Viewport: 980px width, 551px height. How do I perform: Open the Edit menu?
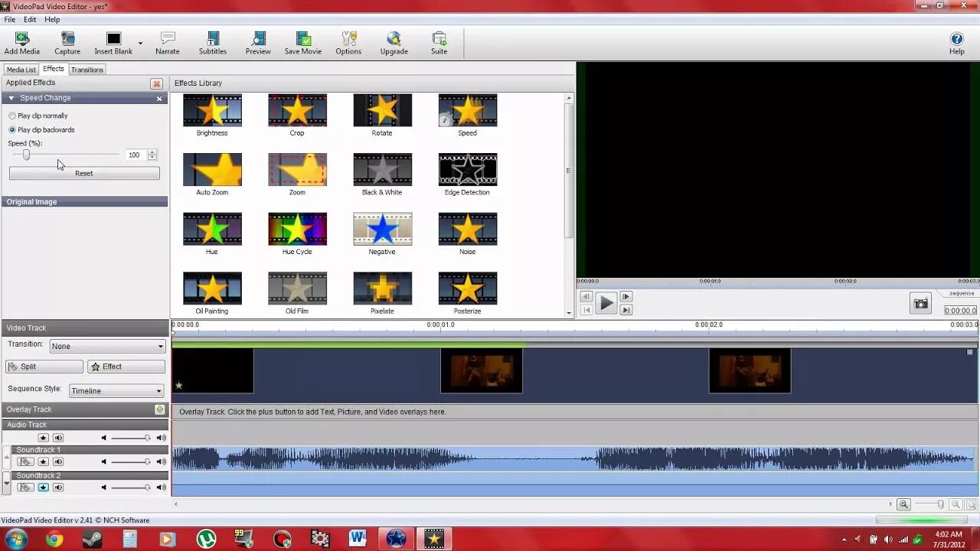30,20
